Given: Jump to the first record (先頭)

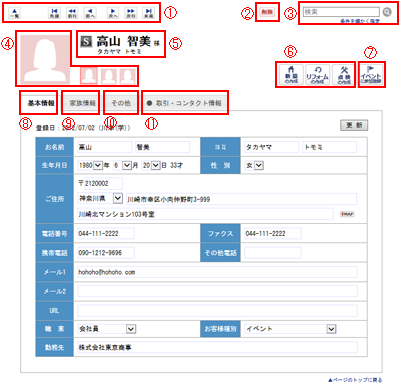Looking at the screenshot, I should tap(54, 13).
